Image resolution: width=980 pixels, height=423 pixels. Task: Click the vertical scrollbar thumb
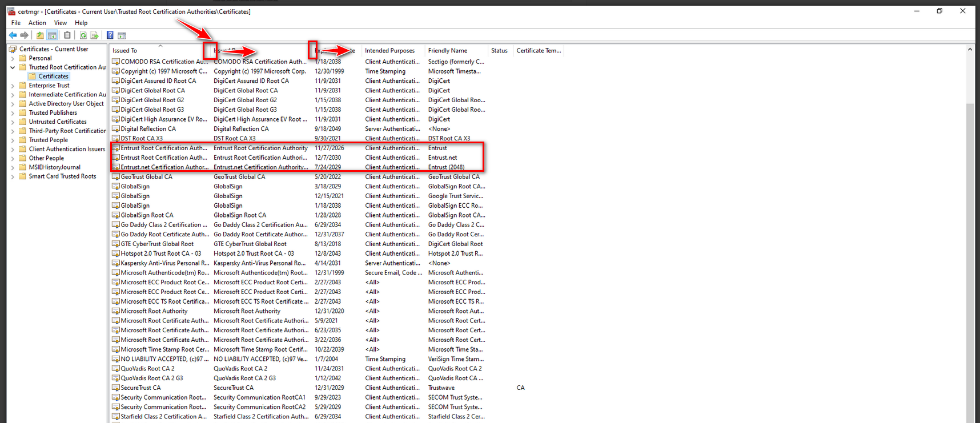pyautogui.click(x=970, y=263)
